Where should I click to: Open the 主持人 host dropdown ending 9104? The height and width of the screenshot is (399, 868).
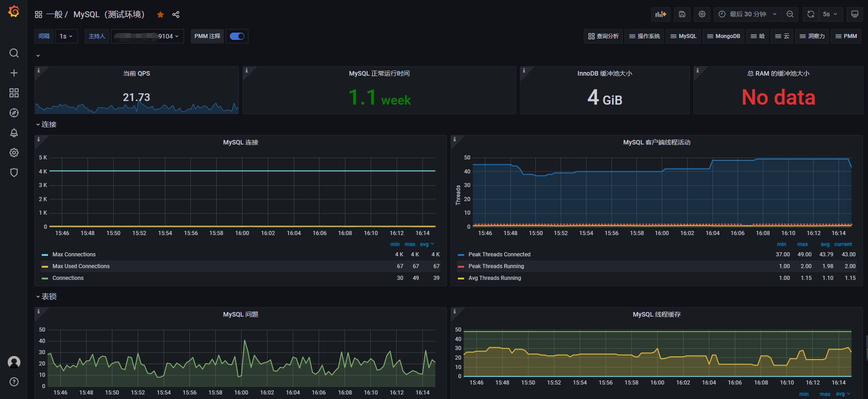coord(147,36)
